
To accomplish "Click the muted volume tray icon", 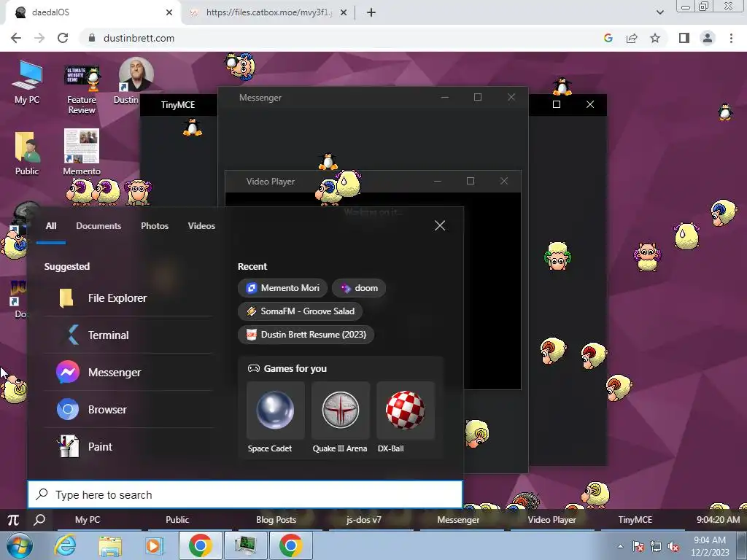I will (673, 547).
